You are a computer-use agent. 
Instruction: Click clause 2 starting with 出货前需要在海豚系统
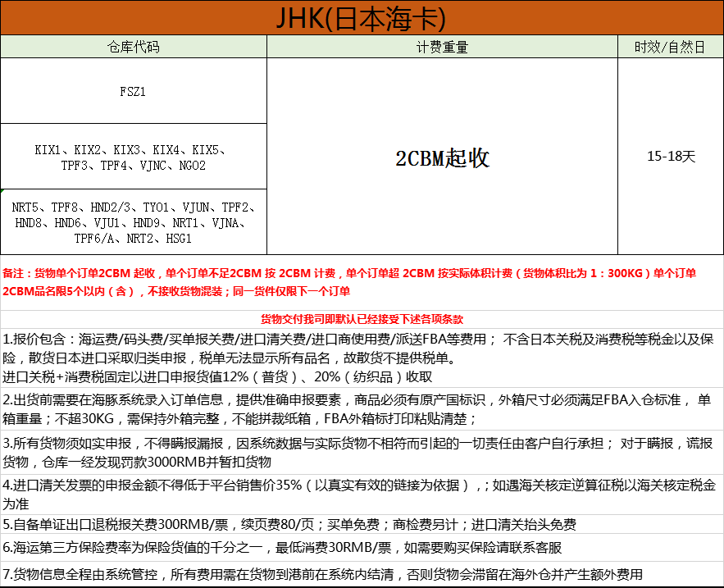(362, 408)
